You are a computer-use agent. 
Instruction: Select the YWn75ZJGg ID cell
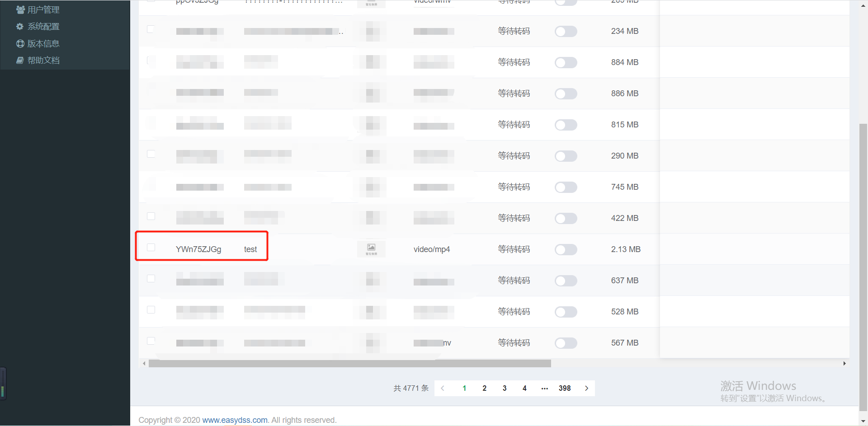tap(198, 249)
